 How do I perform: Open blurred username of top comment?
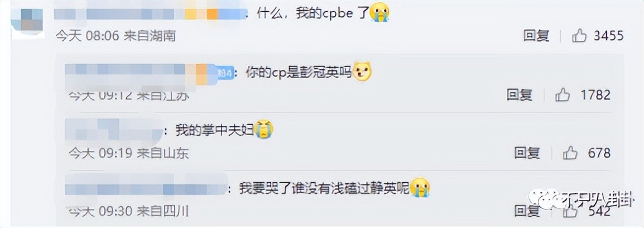click(x=150, y=14)
